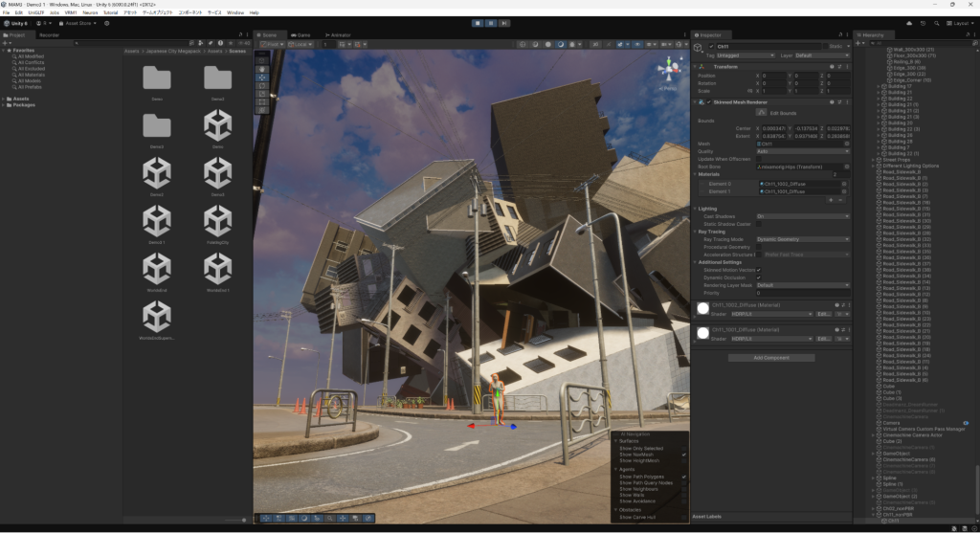Select the Move tool in Scene overlay
This screenshot has height=533, width=980.
point(261,77)
